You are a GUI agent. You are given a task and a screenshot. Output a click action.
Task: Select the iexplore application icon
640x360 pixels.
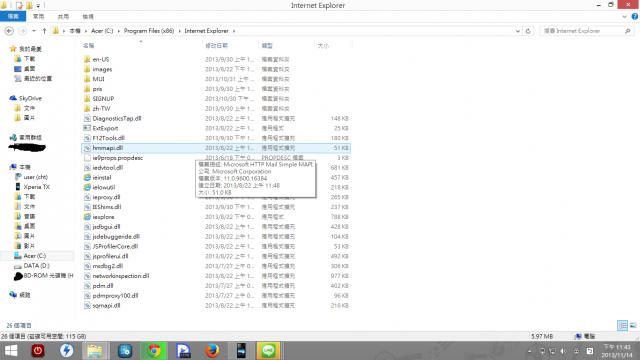coord(87,217)
